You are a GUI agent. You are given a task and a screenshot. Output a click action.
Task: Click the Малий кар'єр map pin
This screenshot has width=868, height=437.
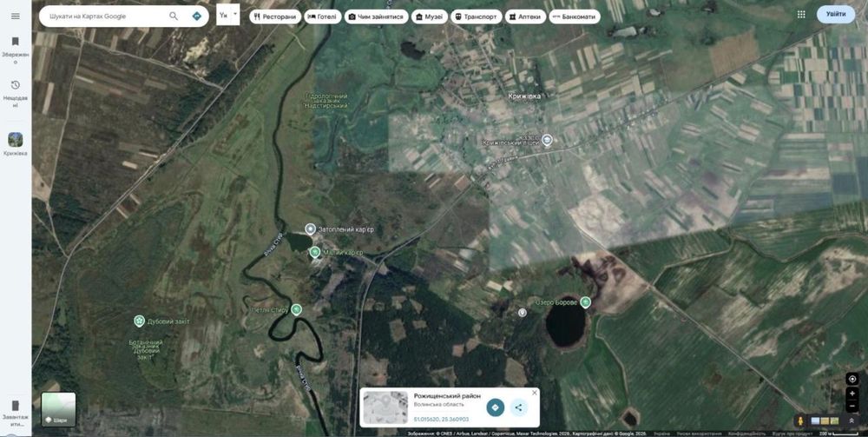[x=314, y=253]
